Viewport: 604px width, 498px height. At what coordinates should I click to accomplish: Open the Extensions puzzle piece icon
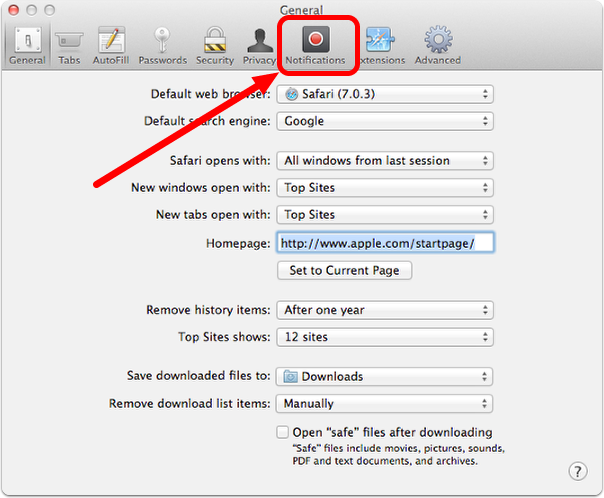(x=380, y=40)
